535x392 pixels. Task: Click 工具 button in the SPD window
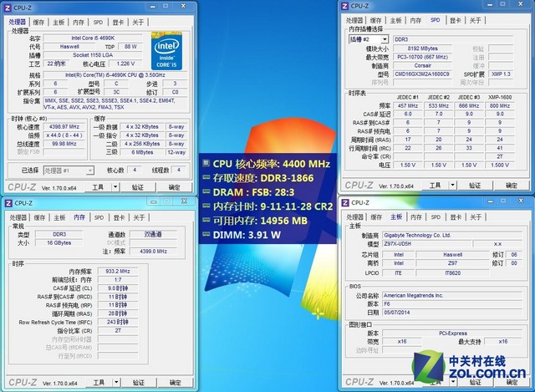pyautogui.click(x=435, y=186)
